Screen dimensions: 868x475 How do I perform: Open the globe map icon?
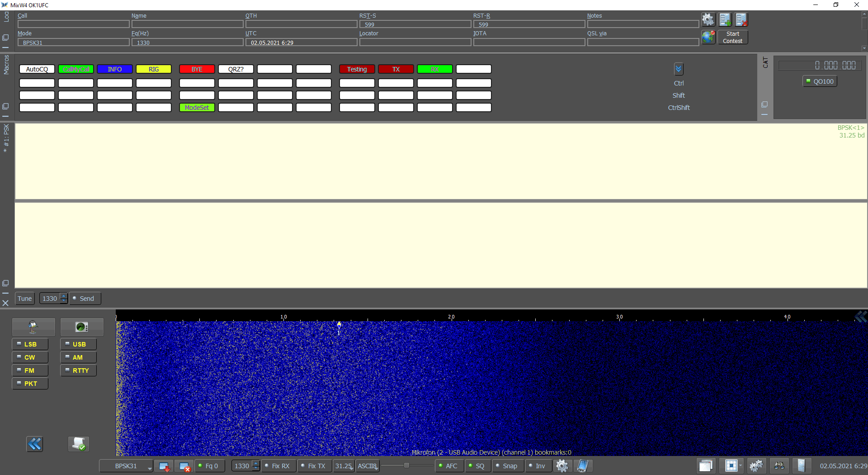(x=708, y=37)
